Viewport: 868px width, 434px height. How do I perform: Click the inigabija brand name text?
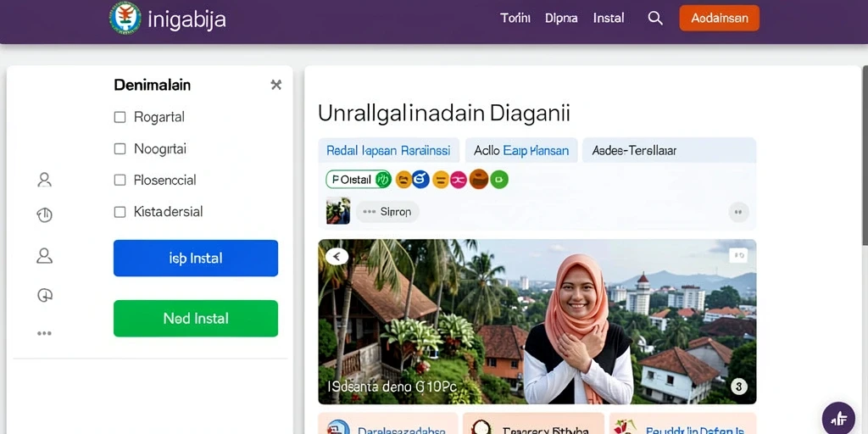click(x=187, y=19)
